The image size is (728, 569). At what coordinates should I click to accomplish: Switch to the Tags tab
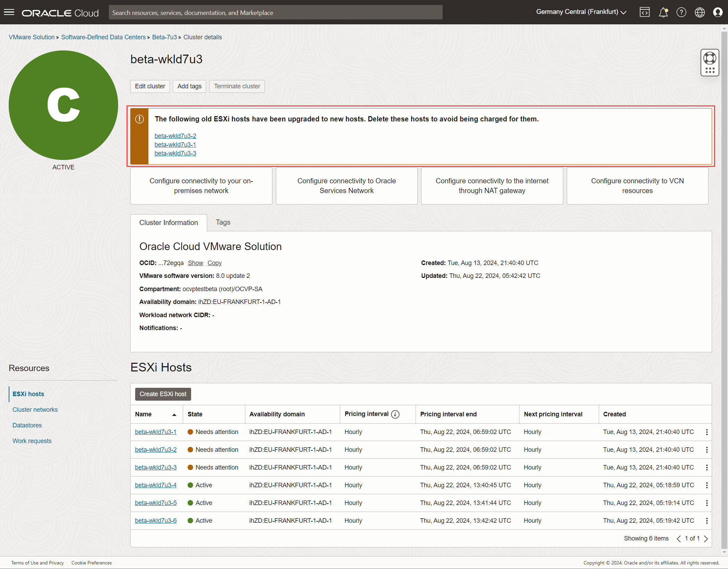223,222
